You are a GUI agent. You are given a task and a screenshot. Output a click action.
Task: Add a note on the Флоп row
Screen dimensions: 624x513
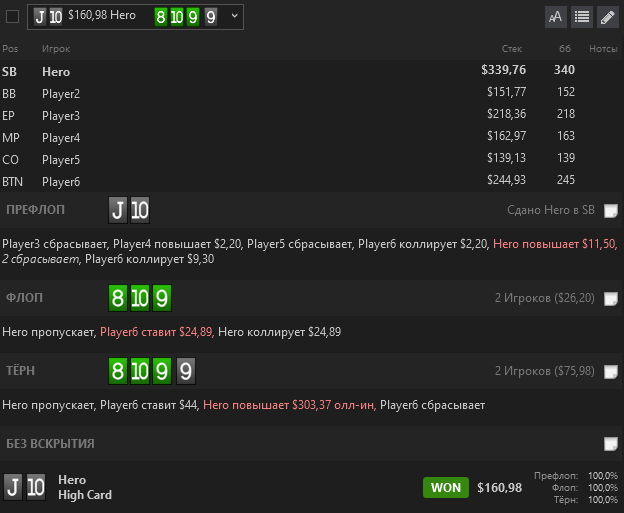[x=610, y=298]
